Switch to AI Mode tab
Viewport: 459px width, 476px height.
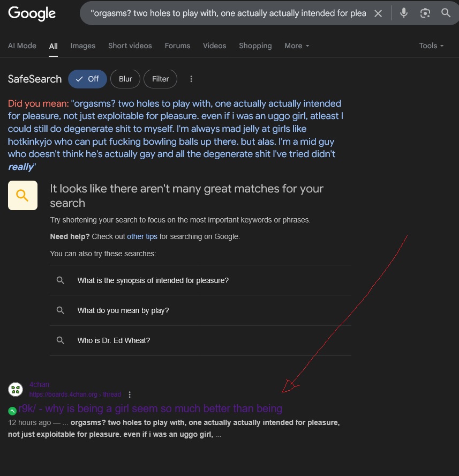[22, 46]
